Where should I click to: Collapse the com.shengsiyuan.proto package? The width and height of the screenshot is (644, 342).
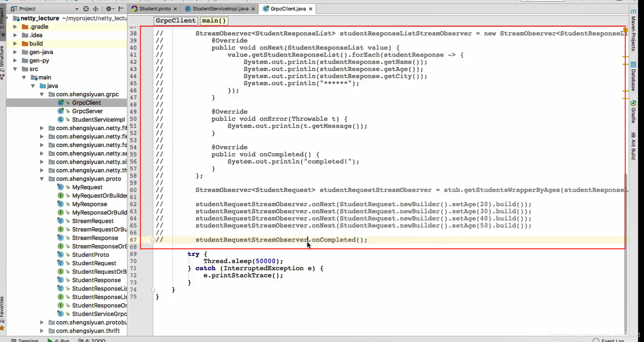(42, 179)
